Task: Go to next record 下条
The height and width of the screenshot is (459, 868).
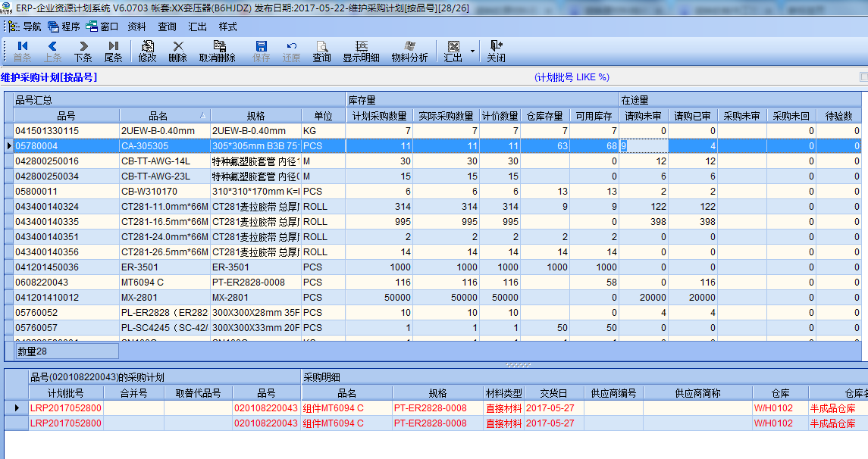Action: coord(83,52)
